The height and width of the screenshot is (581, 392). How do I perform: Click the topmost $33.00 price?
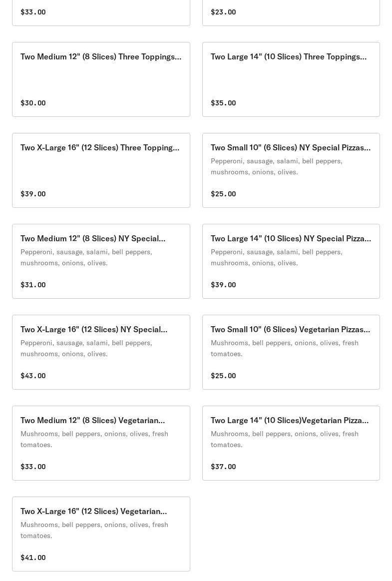tap(33, 12)
